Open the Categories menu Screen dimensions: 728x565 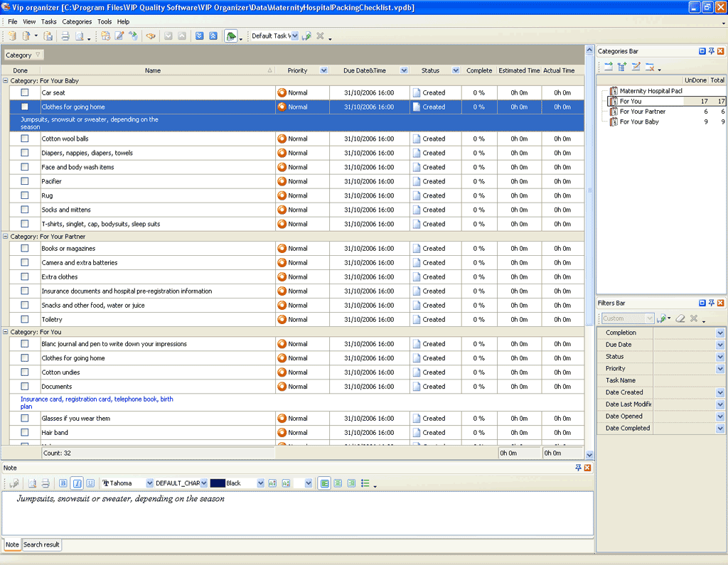[x=77, y=22]
